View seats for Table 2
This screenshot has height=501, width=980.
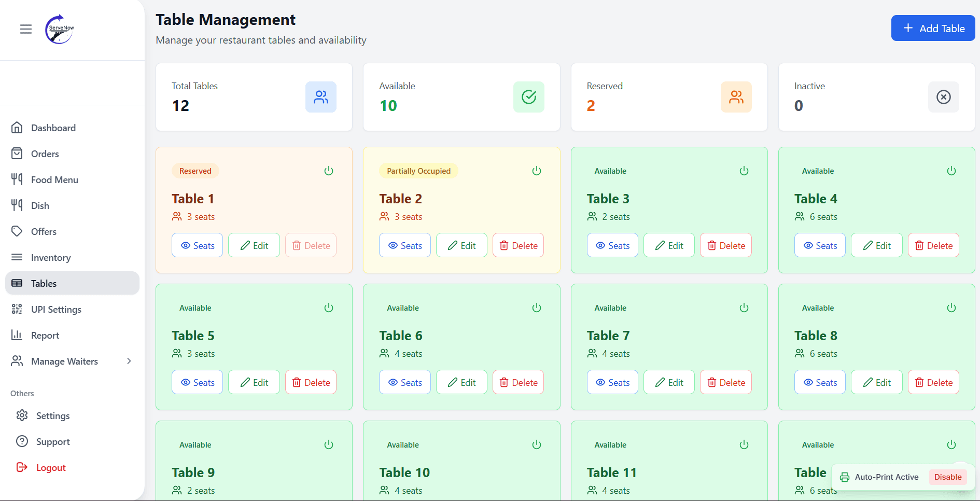(x=404, y=246)
